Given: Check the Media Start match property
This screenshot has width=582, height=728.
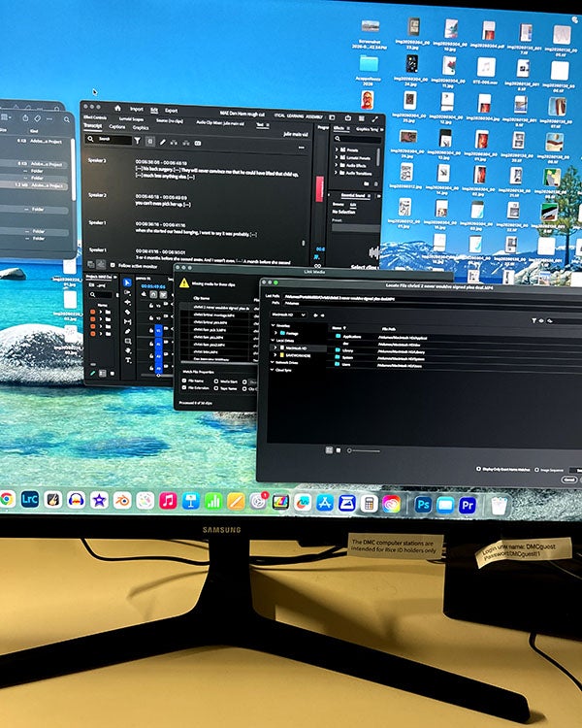Looking at the screenshot, I should click(216, 381).
